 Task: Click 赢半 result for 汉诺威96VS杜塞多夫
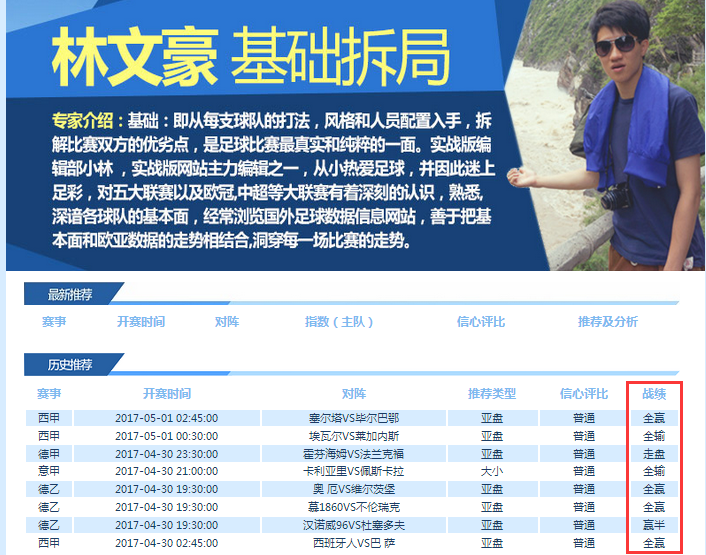(654, 525)
